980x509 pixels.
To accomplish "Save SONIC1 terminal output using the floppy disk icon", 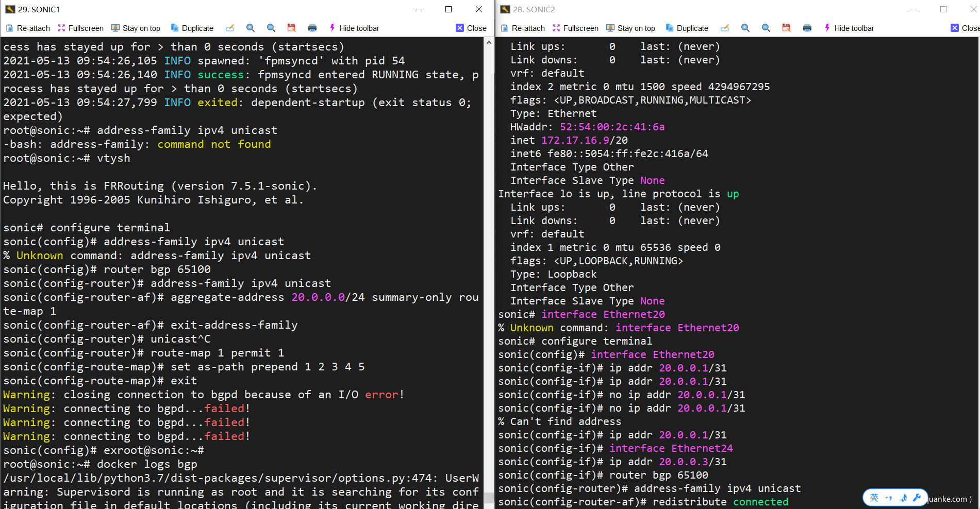I will pyautogui.click(x=292, y=28).
